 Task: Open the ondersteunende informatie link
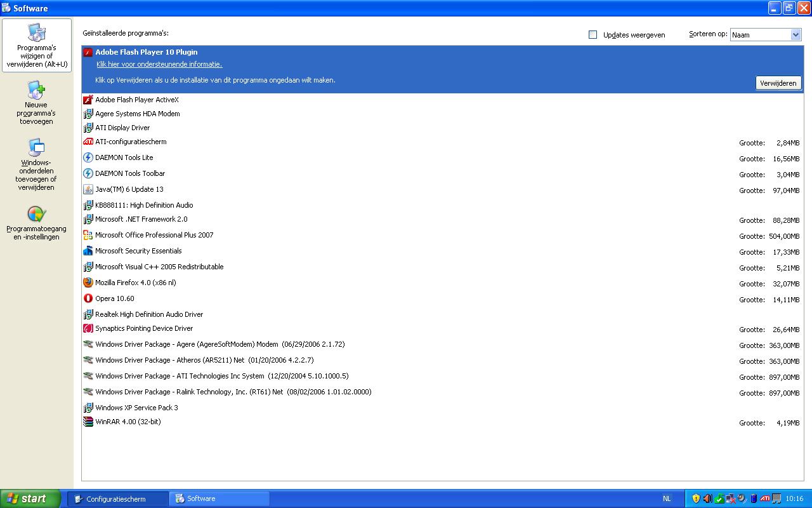coord(159,64)
